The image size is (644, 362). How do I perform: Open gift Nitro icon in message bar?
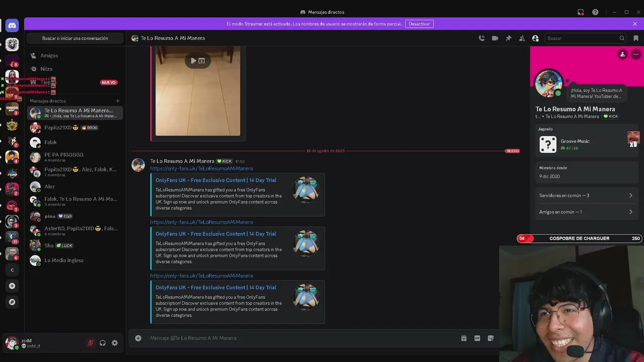click(x=464, y=338)
